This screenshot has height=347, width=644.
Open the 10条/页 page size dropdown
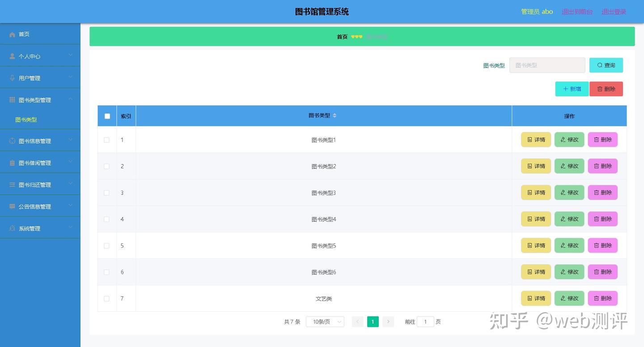(325, 322)
